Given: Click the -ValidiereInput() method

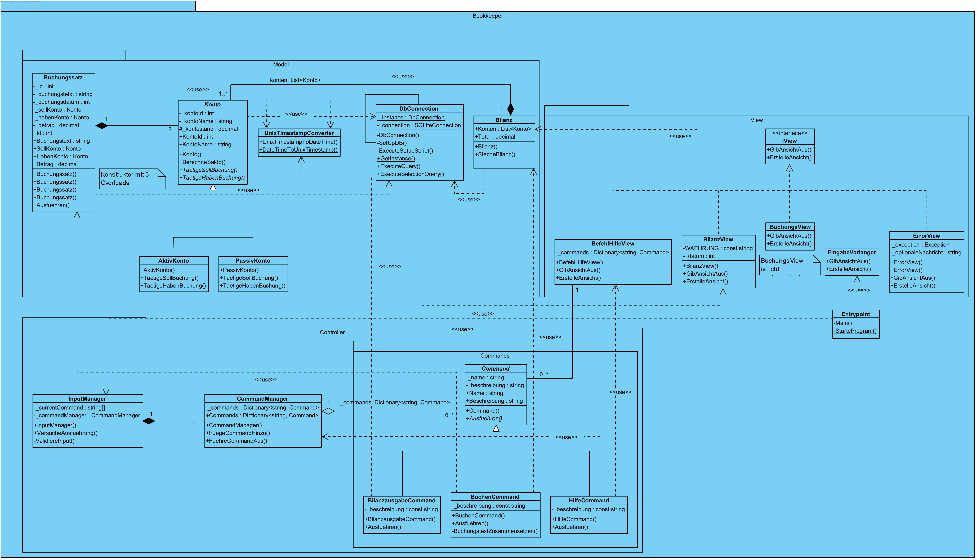Looking at the screenshot, I should pos(54,441).
